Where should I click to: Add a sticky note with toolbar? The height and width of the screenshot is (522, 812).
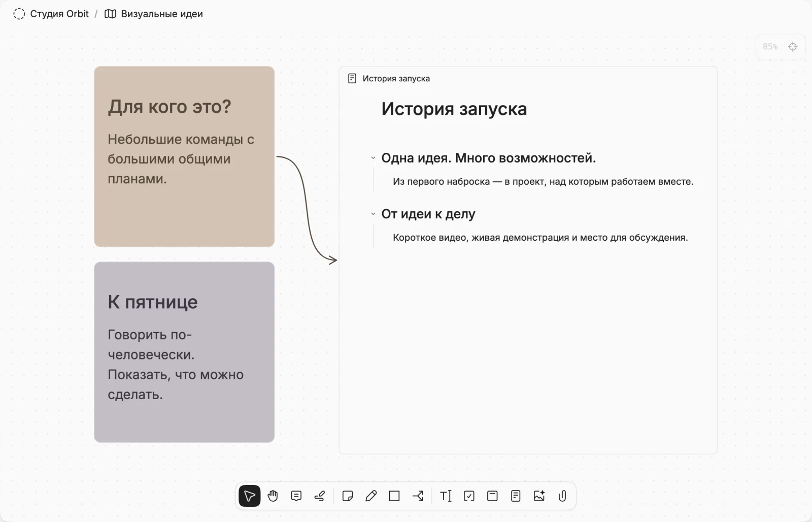[x=348, y=496]
